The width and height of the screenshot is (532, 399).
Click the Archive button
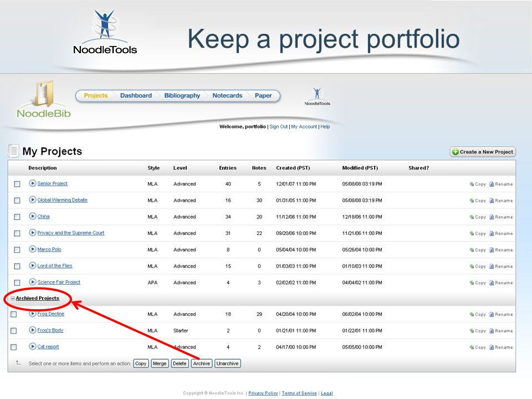tap(202, 364)
